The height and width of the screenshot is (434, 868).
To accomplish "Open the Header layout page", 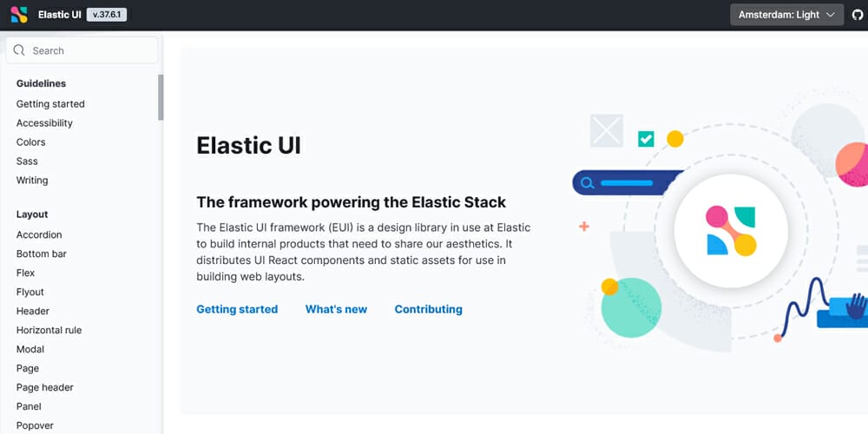I will click(x=33, y=311).
